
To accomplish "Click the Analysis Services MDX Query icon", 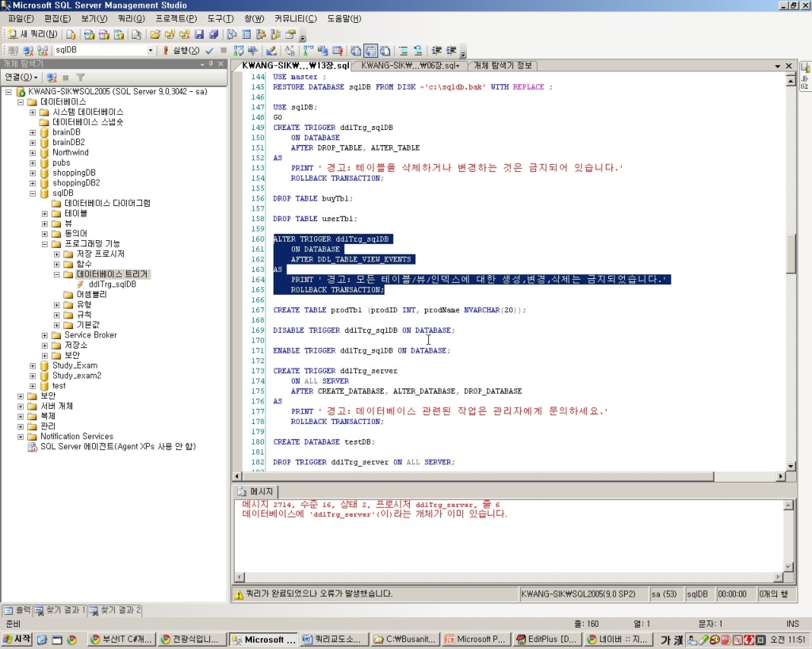I will click(x=89, y=35).
